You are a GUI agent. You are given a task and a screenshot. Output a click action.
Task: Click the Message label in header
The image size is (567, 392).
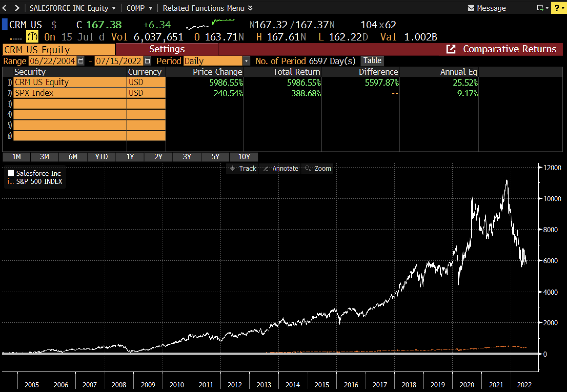491,8
